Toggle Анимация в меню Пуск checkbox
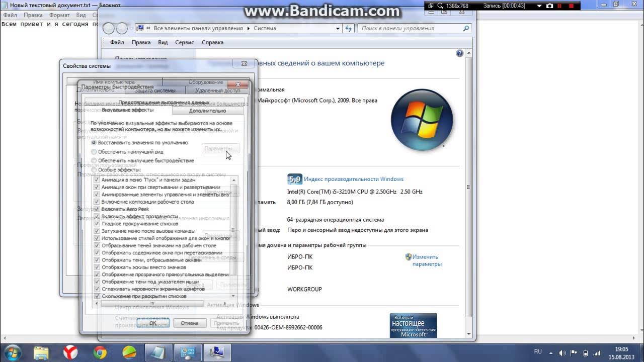The height and width of the screenshot is (362, 644). (97, 179)
